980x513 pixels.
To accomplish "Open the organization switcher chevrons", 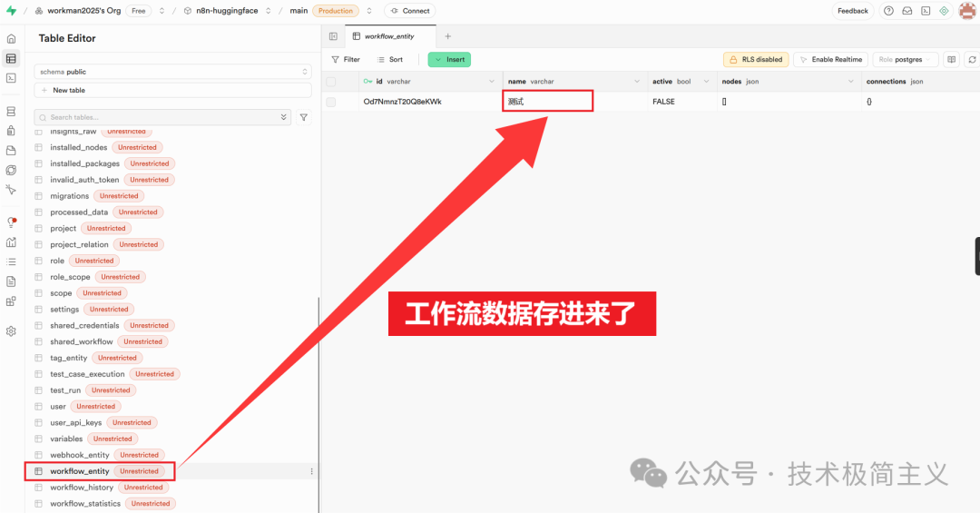I will 162,11.
